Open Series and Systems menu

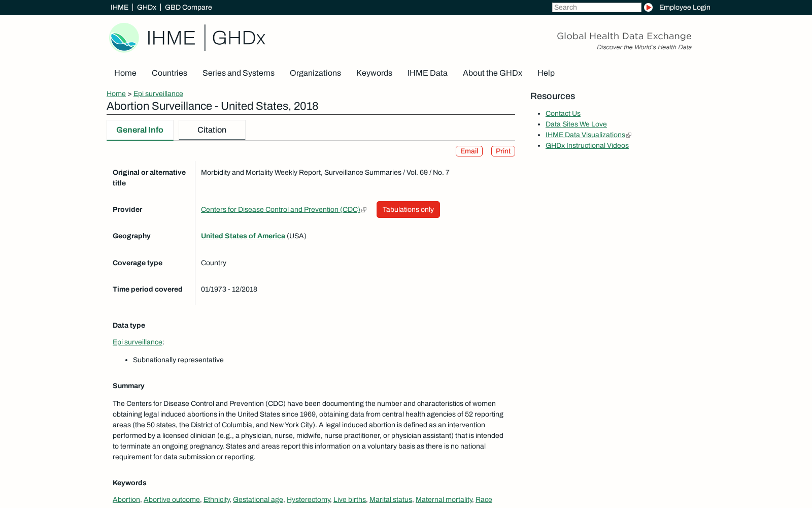(x=239, y=73)
